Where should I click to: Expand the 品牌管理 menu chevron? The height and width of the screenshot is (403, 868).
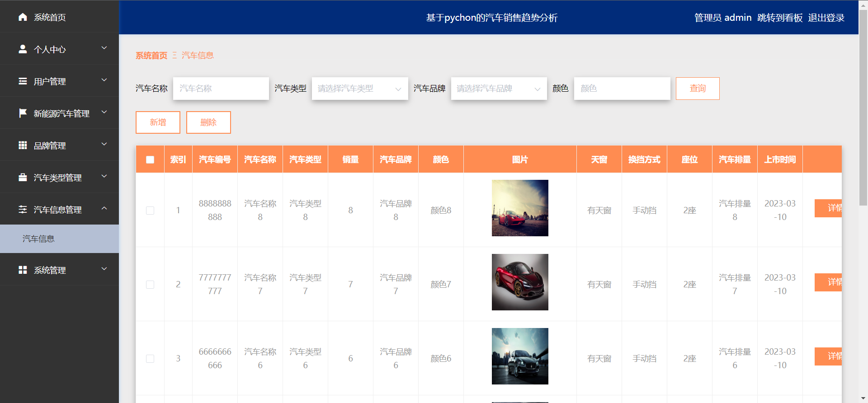coord(104,144)
